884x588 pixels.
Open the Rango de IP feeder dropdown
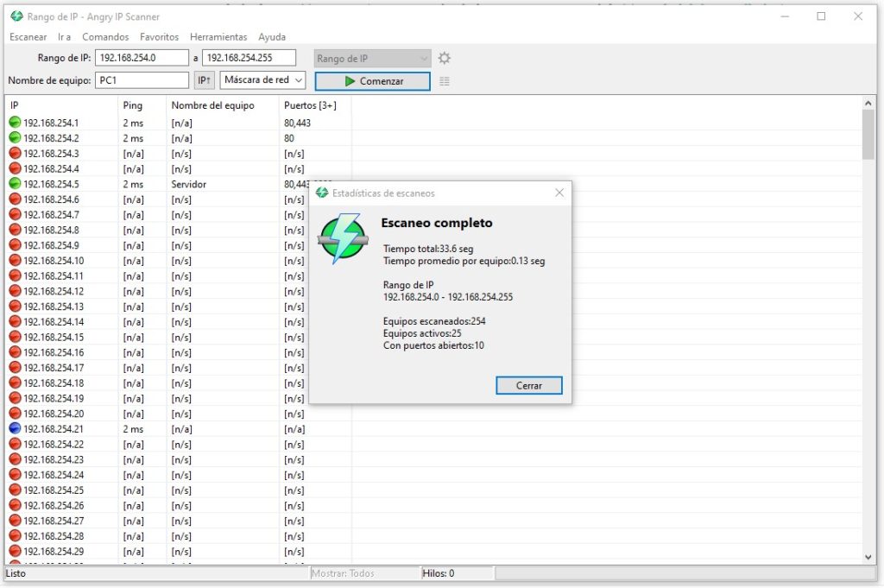372,58
